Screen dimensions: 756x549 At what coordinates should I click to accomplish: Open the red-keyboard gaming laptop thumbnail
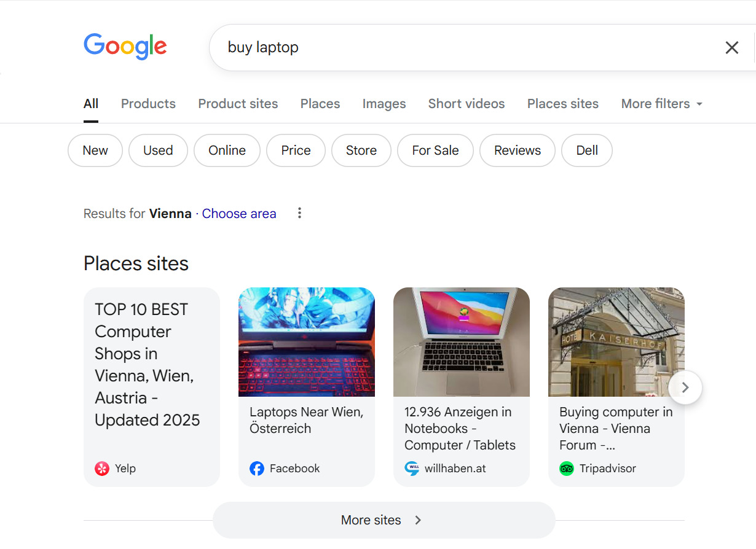tap(307, 342)
